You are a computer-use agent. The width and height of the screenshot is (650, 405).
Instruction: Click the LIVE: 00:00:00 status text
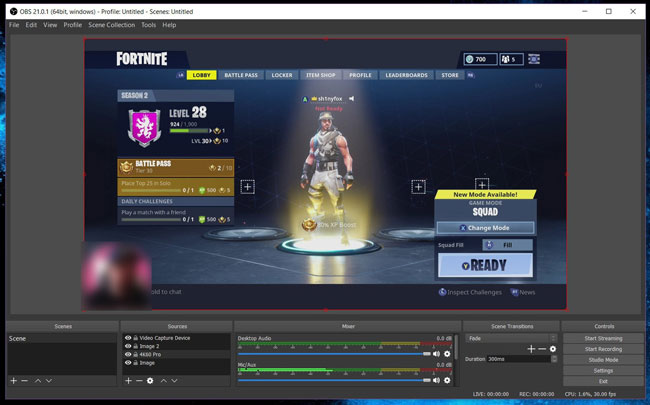point(491,394)
